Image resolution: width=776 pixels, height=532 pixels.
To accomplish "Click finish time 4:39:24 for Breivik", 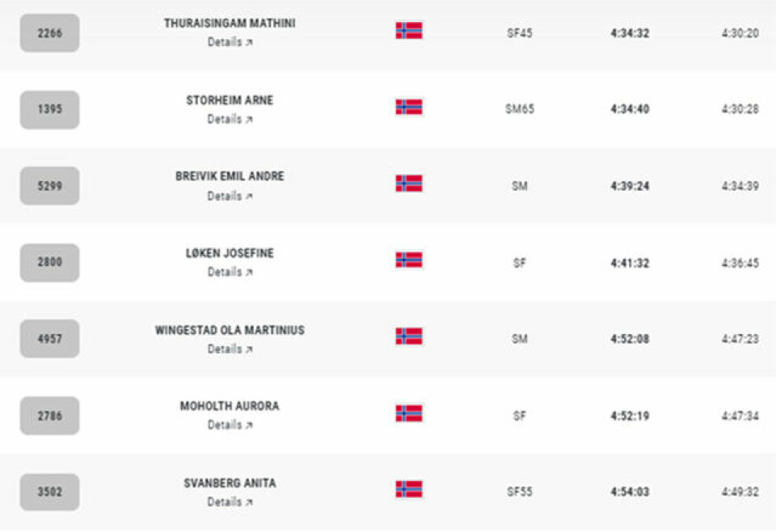I will click(x=630, y=186).
